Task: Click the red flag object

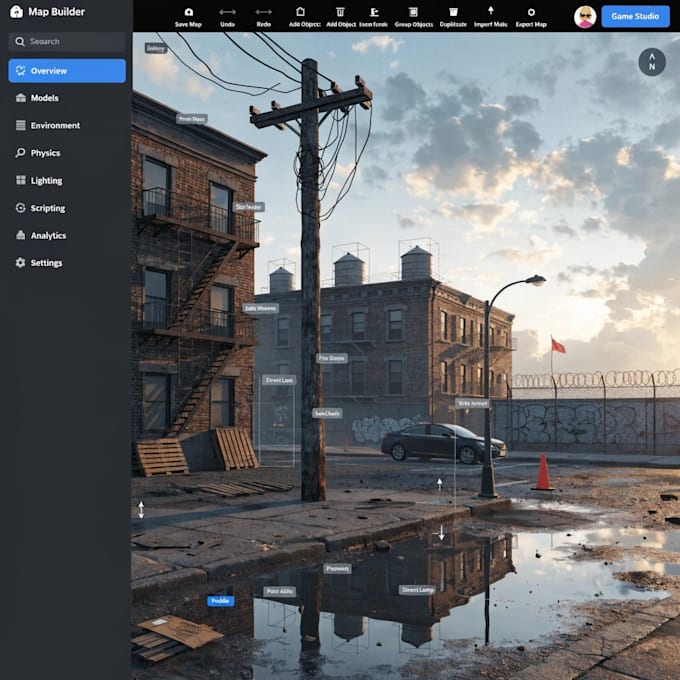Action: tap(558, 346)
